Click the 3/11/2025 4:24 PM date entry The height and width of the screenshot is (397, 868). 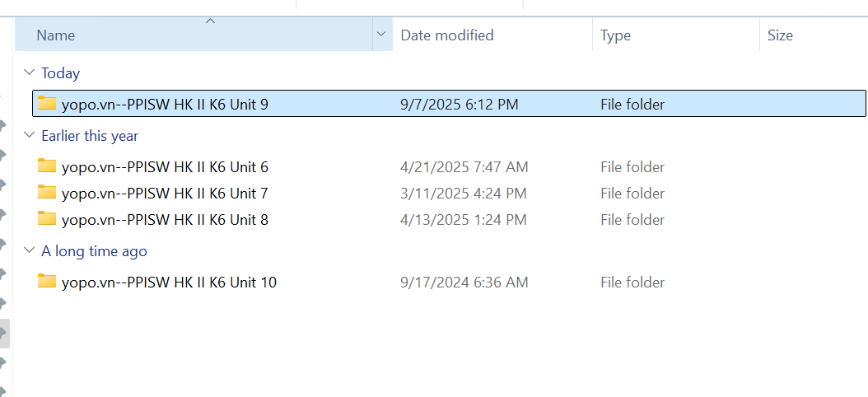click(463, 194)
